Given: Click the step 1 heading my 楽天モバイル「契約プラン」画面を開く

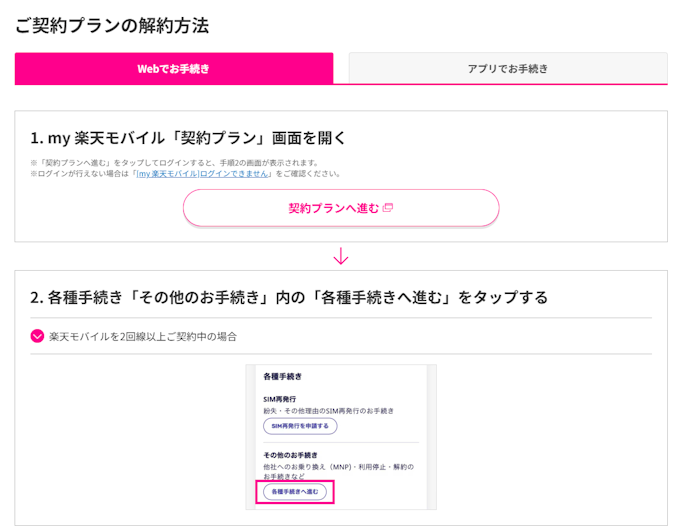Looking at the screenshot, I should [188, 138].
